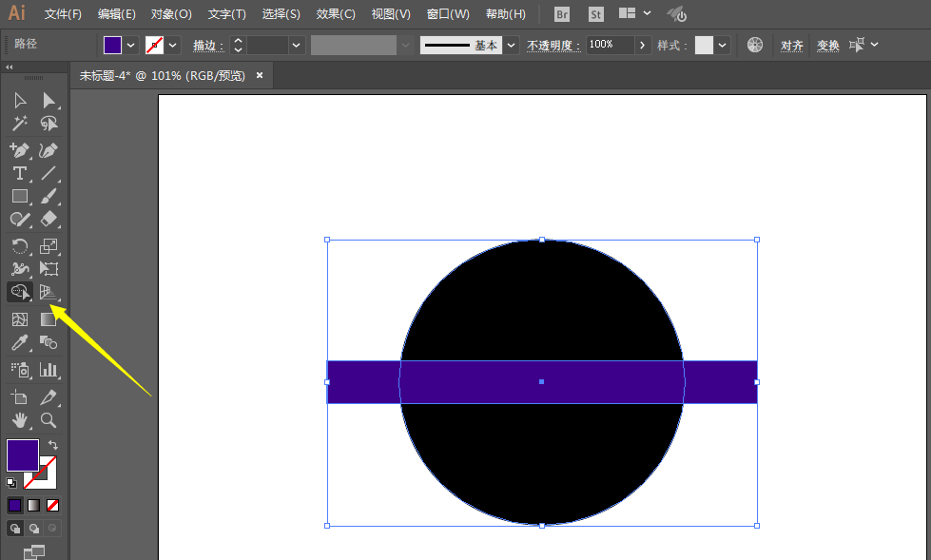Enable Draw Behind mode
931x560 pixels.
point(34,528)
